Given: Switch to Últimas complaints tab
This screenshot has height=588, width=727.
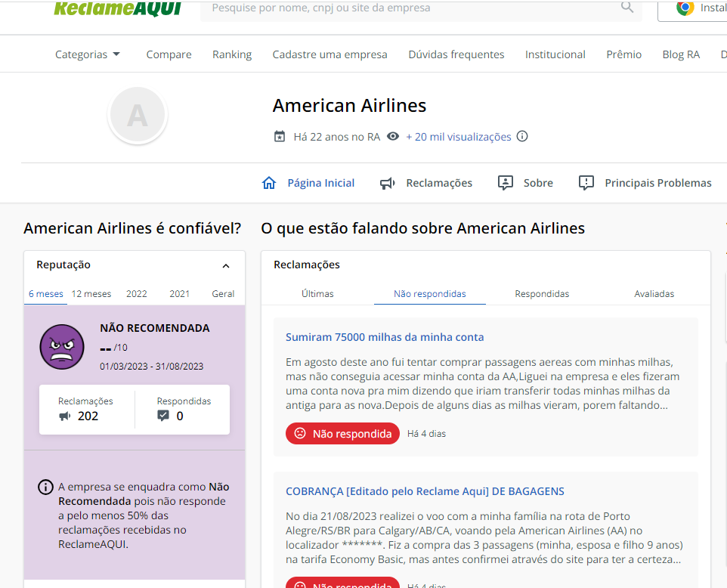Looking at the screenshot, I should [317, 293].
